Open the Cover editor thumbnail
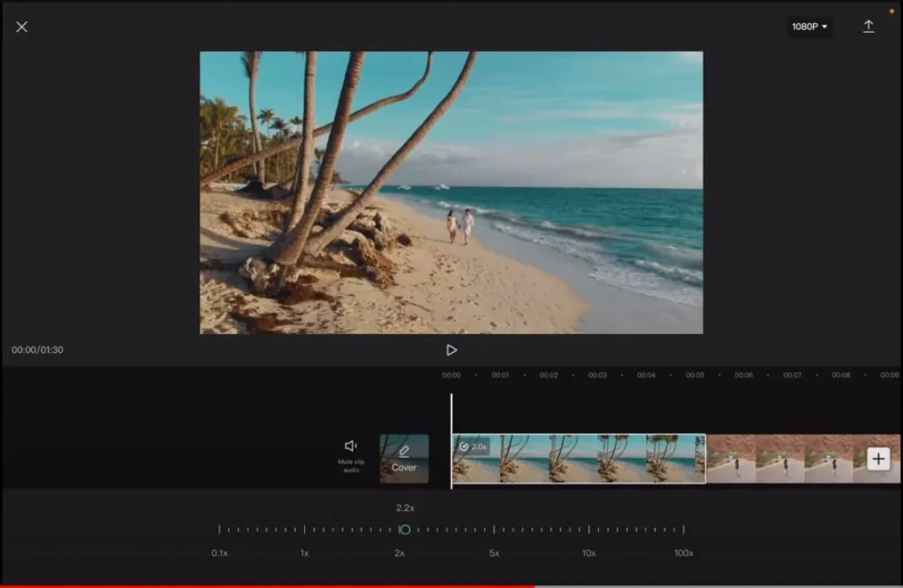The width and height of the screenshot is (903, 588). pyautogui.click(x=404, y=458)
